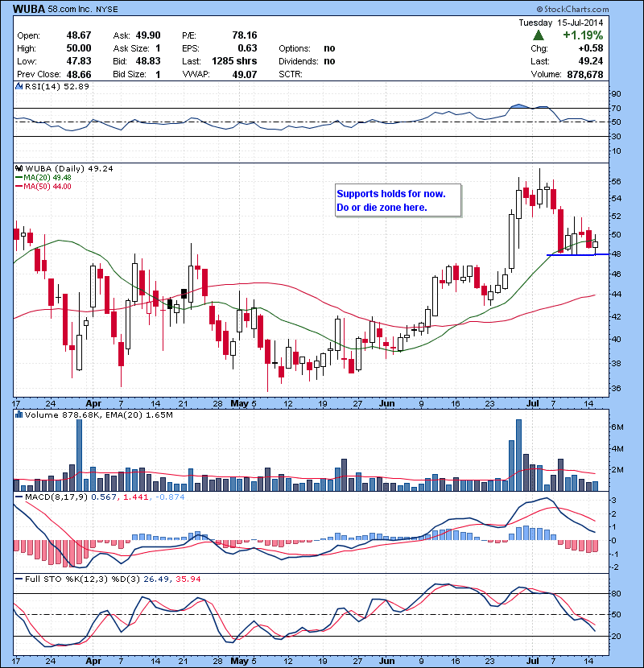644x668 pixels.
Task: Click the '+1.19%' percent change
Action: [583, 35]
